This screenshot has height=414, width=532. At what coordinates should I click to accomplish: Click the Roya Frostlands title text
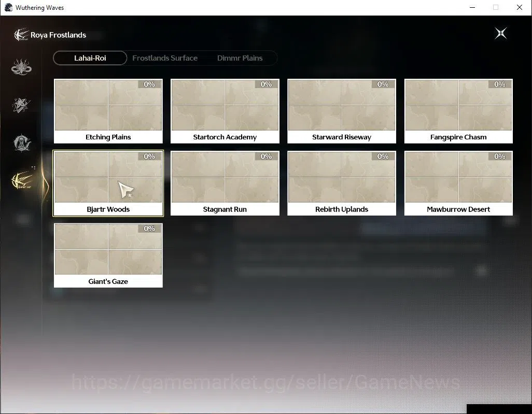point(59,35)
